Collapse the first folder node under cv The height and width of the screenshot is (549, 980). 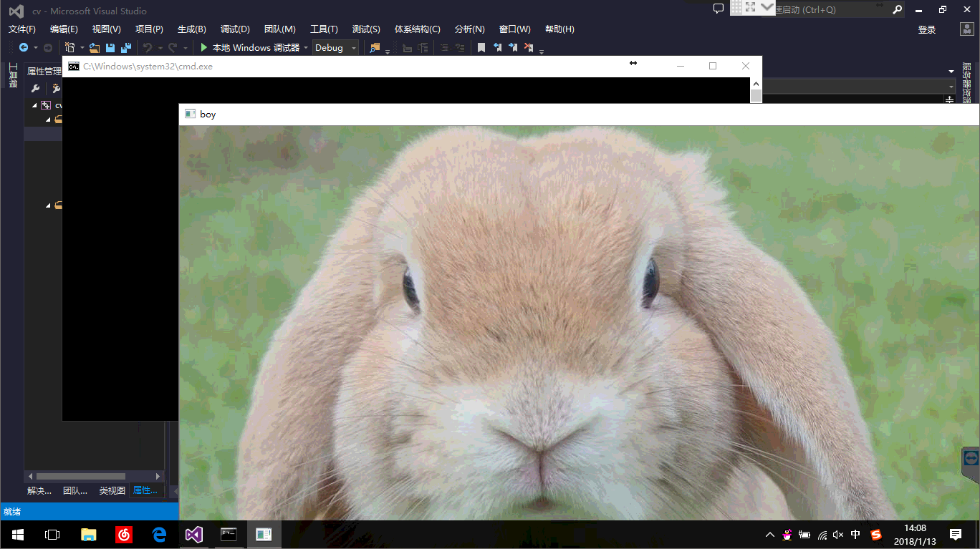49,120
